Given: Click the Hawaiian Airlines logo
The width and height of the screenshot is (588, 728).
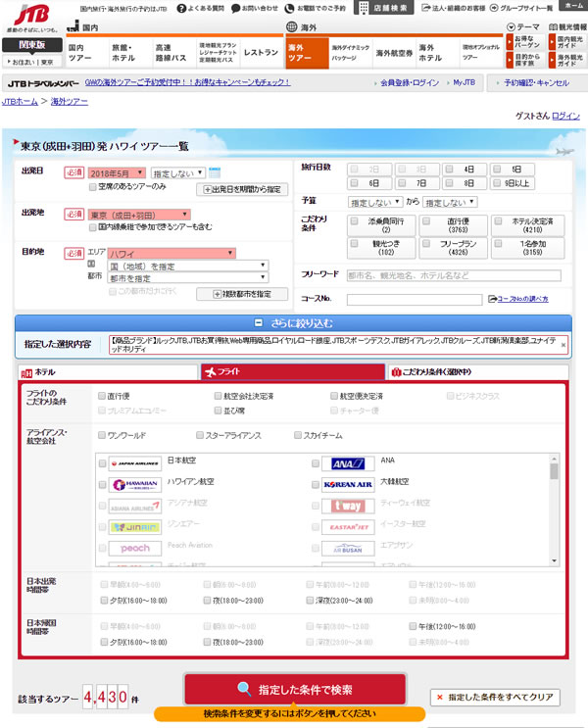Looking at the screenshot, I should pyautogui.click(x=134, y=485).
